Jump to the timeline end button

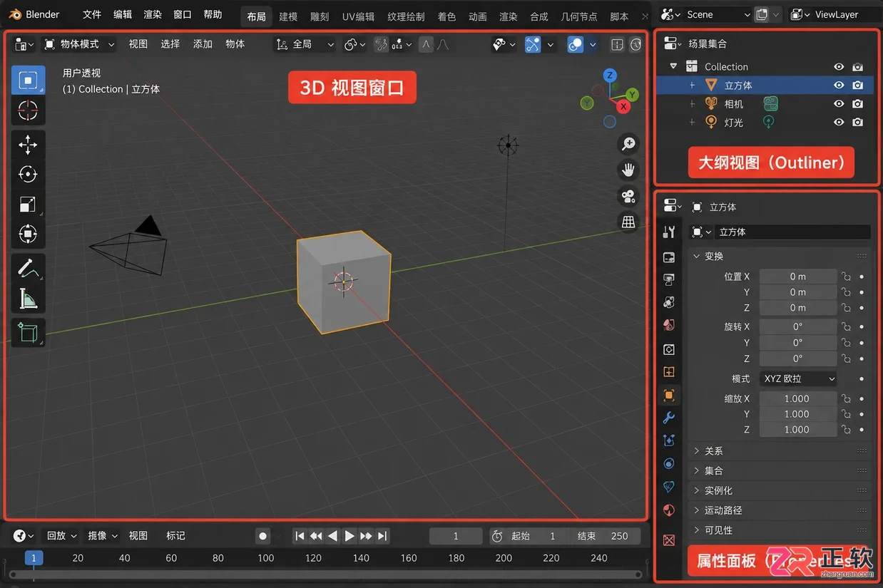383,536
